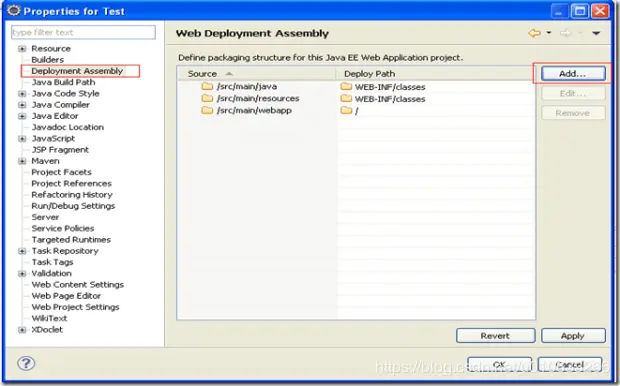Open the view menu triangle in header

coord(596,33)
